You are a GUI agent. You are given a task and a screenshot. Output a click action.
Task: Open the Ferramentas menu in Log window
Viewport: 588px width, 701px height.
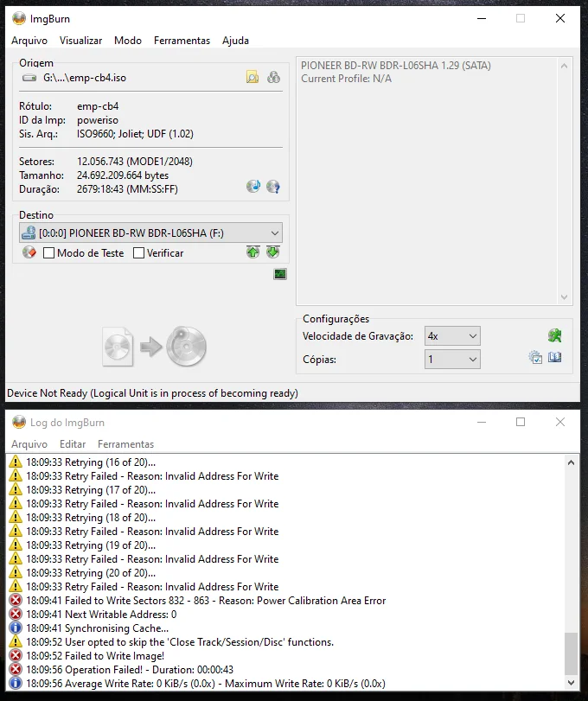[125, 444]
